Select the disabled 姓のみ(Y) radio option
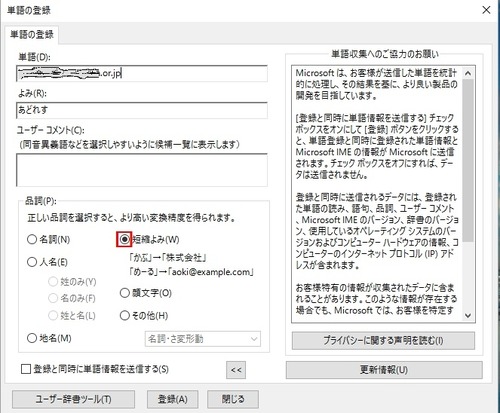The height and width of the screenshot is (413, 500). point(53,282)
